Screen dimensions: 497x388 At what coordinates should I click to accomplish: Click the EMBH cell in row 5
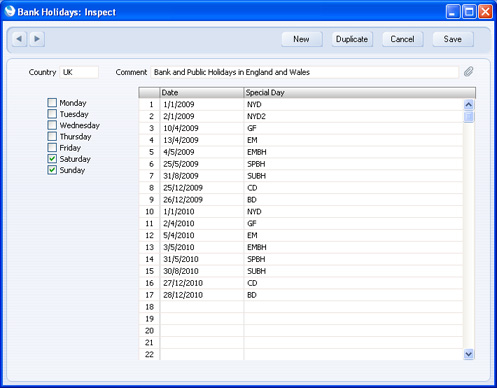click(353, 152)
